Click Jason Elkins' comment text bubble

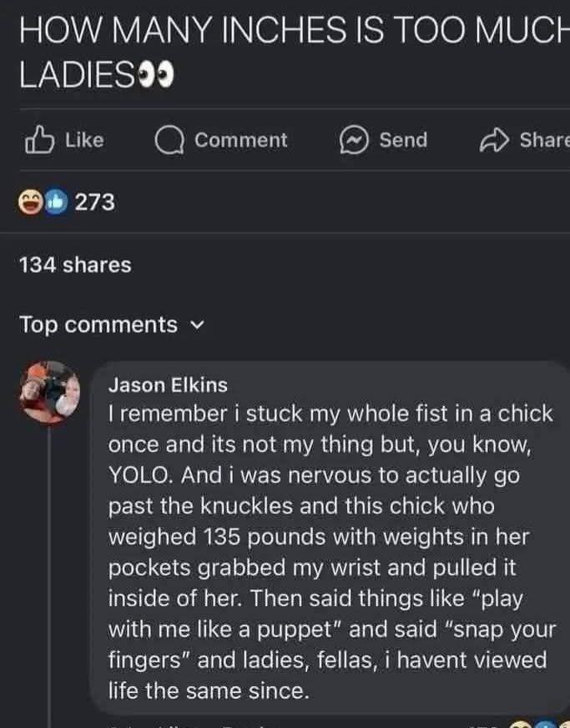[x=330, y=538]
